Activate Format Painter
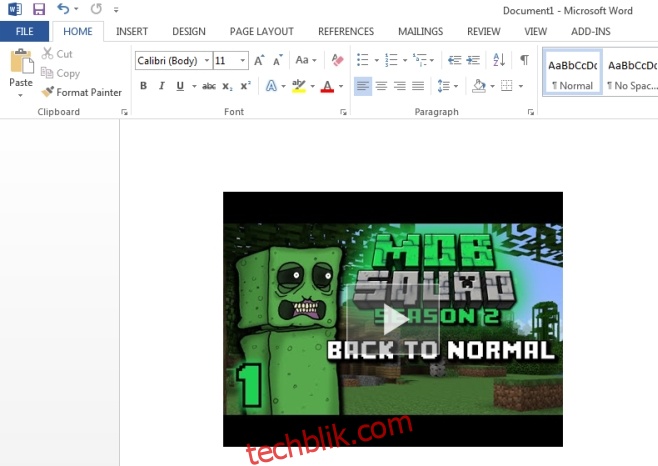This screenshot has width=658, height=466. tap(81, 92)
